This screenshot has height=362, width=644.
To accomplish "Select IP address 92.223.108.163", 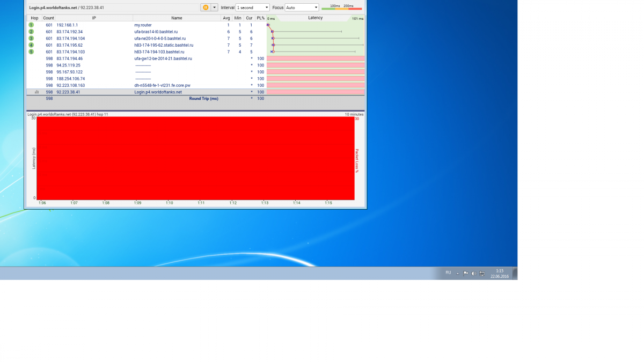I will coord(70,85).
